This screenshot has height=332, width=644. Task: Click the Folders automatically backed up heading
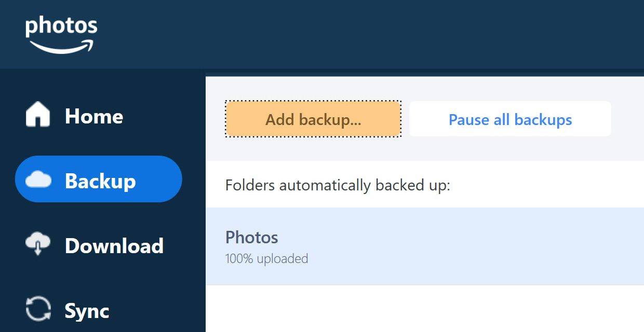point(338,185)
